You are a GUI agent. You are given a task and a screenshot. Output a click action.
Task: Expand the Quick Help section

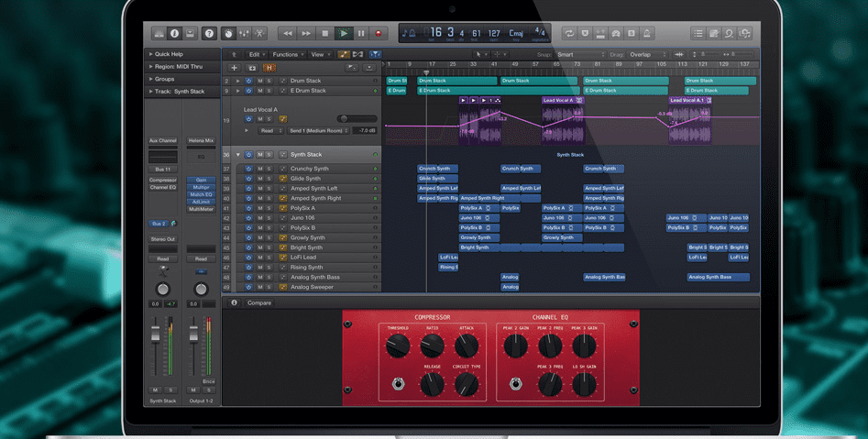pyautogui.click(x=151, y=54)
